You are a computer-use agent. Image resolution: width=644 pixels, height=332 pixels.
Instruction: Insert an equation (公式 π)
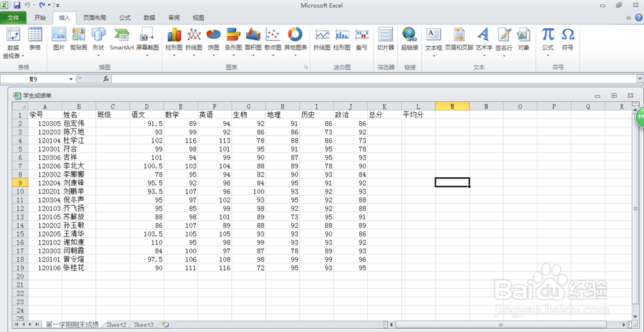pos(548,42)
